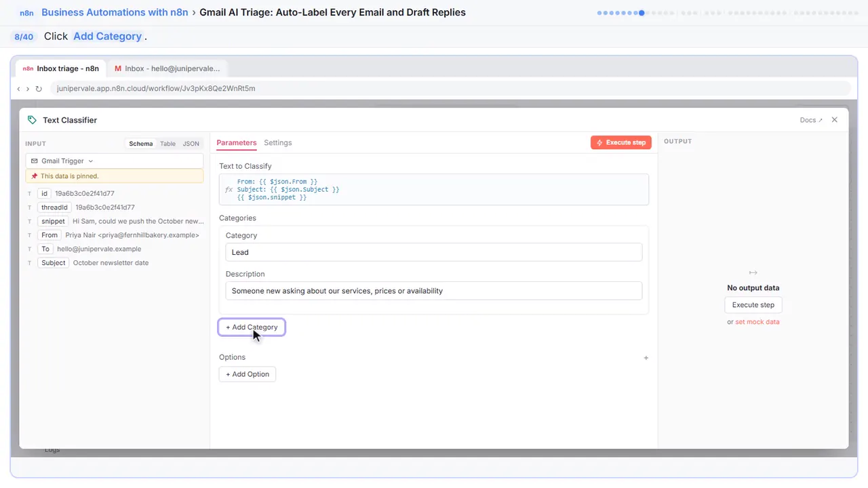Click the set mock data link

pos(757,322)
